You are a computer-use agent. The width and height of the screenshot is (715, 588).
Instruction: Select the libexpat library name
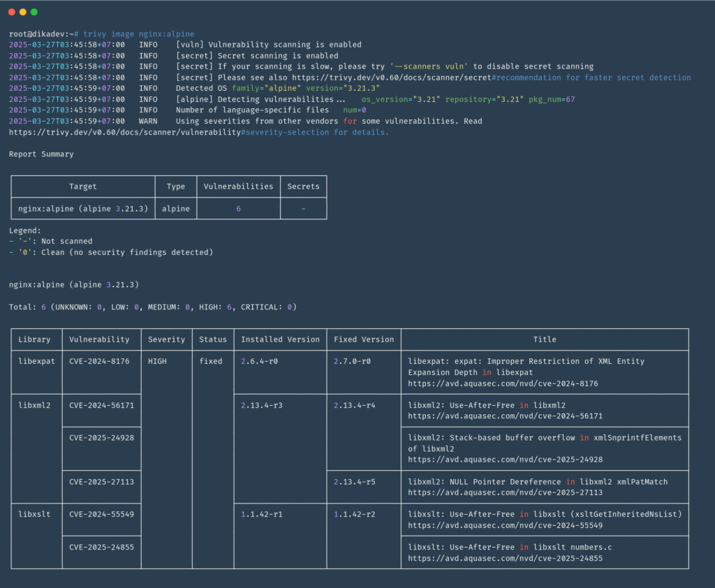click(36, 361)
